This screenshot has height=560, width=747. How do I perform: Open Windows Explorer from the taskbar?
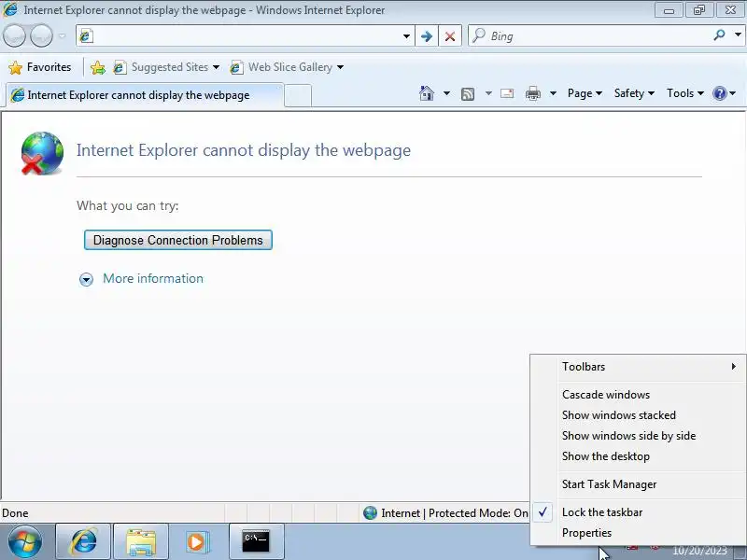141,542
